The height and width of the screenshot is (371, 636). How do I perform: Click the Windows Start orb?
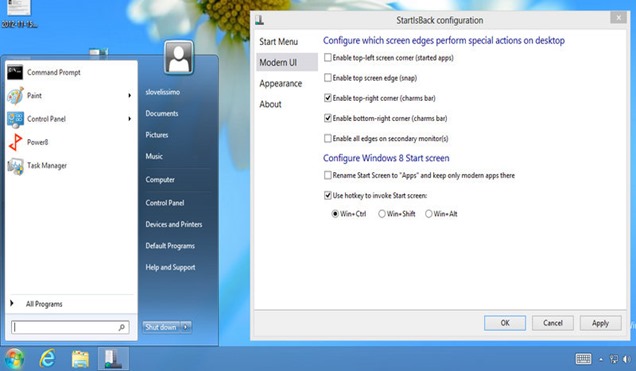tap(14, 358)
